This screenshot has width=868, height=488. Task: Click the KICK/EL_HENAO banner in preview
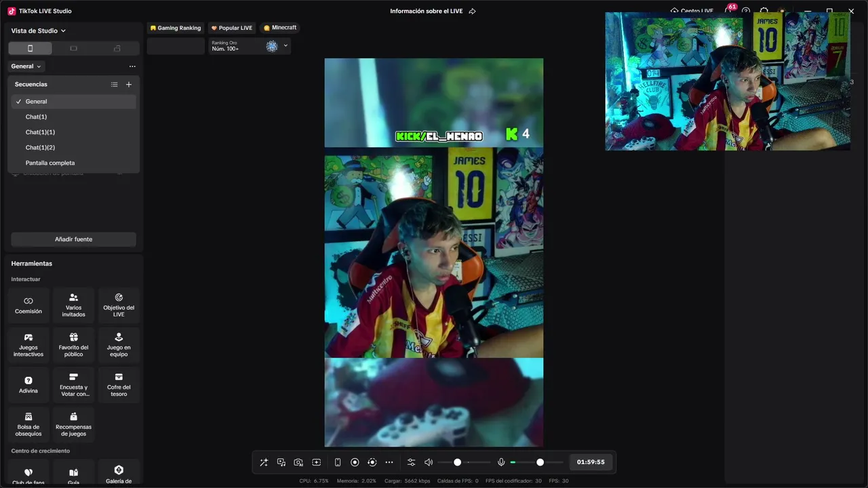click(x=439, y=137)
